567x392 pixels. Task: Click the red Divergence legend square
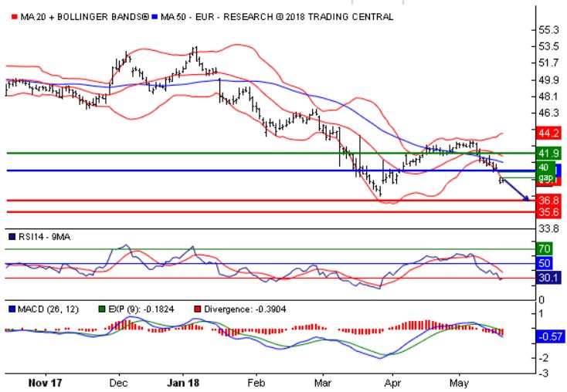point(197,309)
